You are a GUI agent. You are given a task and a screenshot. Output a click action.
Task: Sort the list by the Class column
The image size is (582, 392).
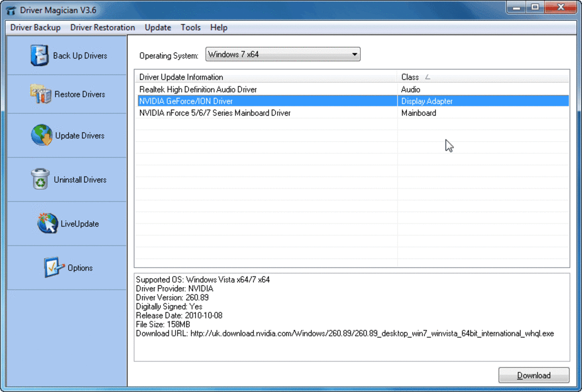410,77
